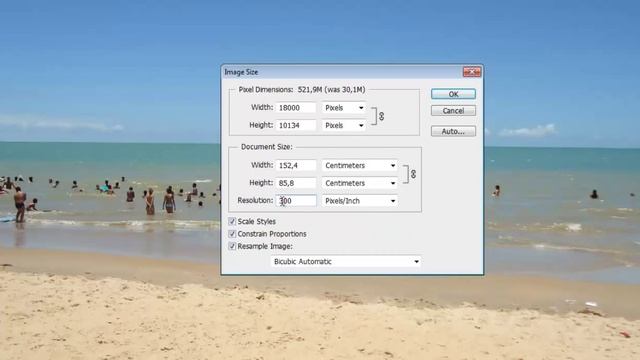Toggle the Resample Image checkbox
This screenshot has width=640, height=360.
tap(232, 246)
